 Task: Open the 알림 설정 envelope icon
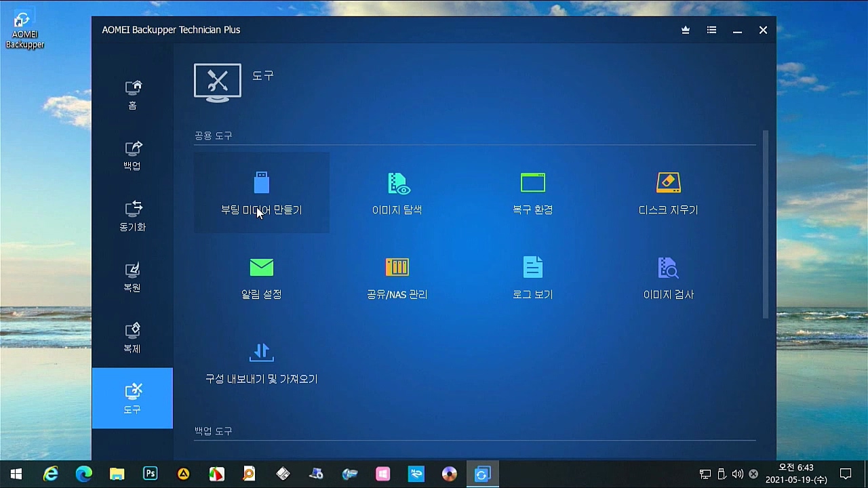pyautogui.click(x=261, y=267)
